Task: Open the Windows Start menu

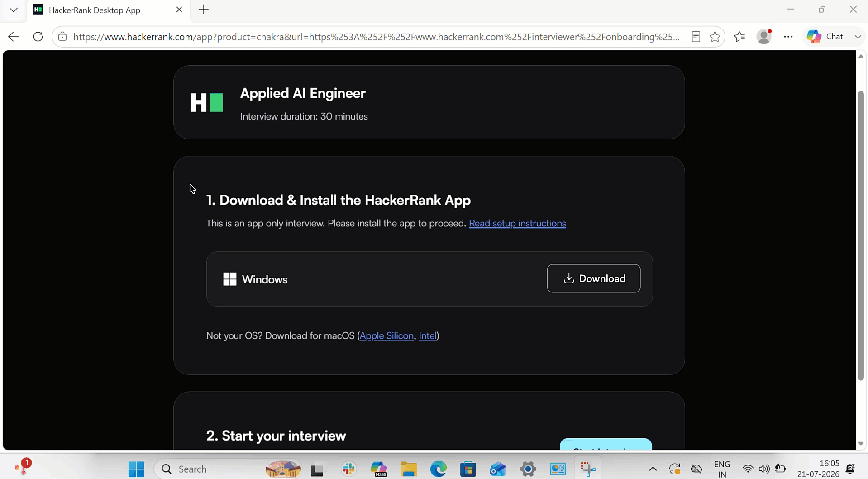Action: tap(136, 469)
